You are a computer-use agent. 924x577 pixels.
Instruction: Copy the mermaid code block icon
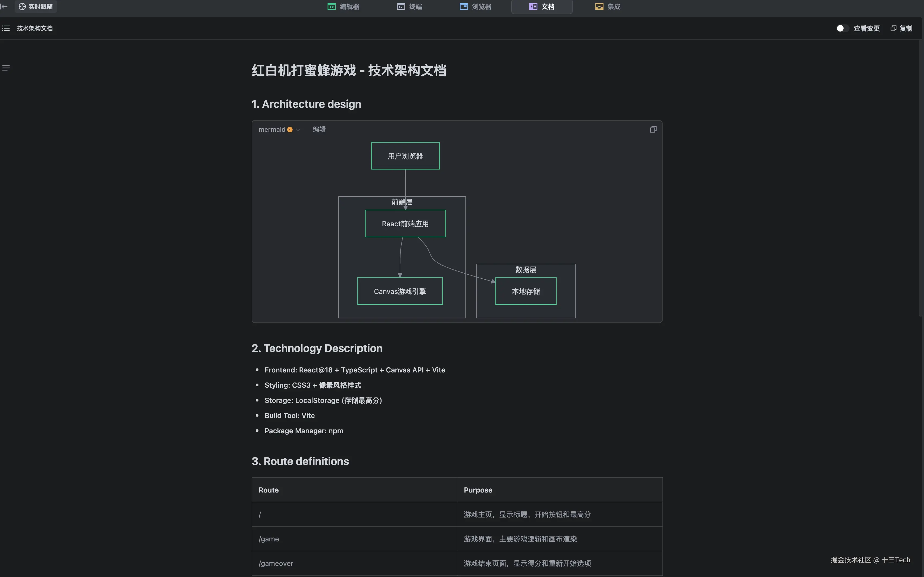pyautogui.click(x=653, y=129)
